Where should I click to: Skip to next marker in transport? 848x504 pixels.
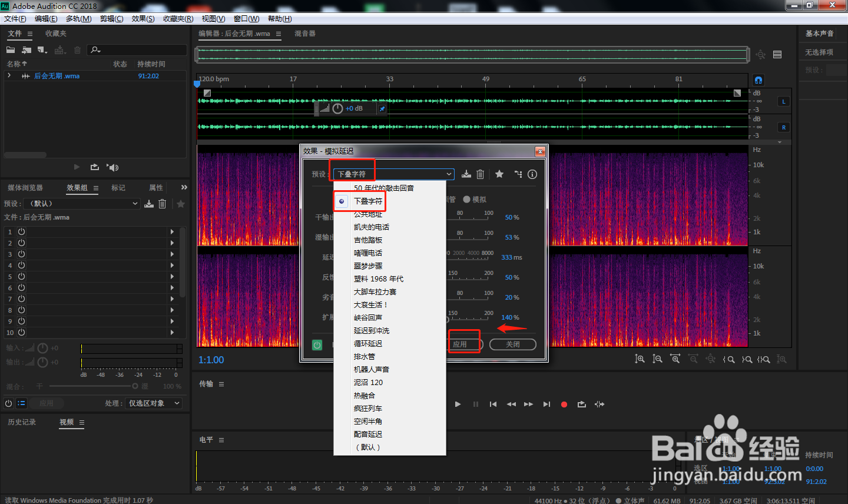546,404
